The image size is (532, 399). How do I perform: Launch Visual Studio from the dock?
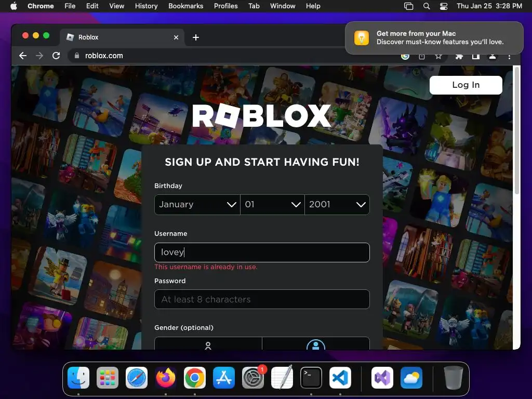[382, 378]
